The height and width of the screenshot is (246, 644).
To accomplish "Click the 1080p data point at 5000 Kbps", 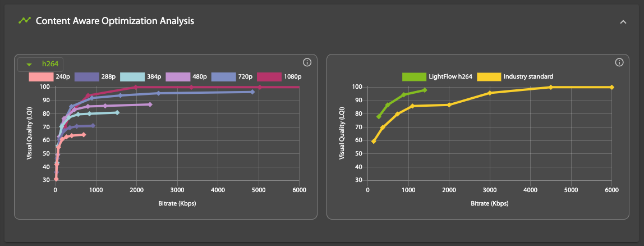I will point(259,87).
